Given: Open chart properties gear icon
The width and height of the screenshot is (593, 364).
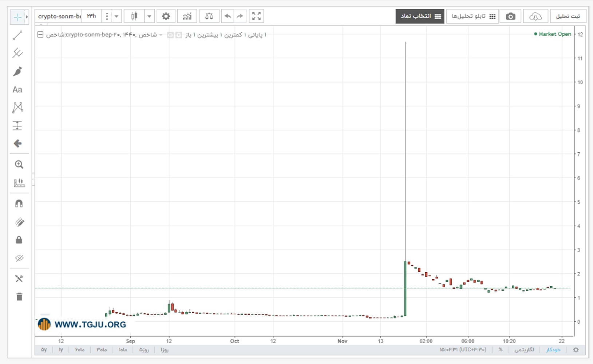Looking at the screenshot, I should pos(166,16).
